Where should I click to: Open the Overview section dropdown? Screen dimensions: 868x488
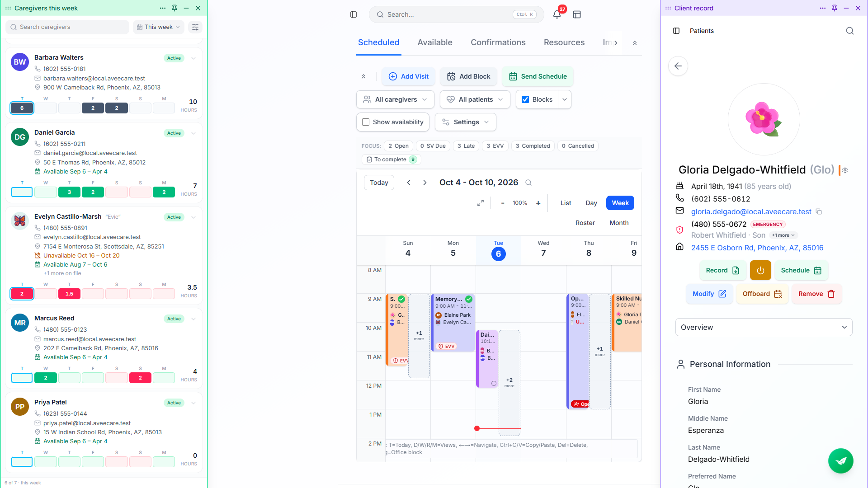point(764,327)
